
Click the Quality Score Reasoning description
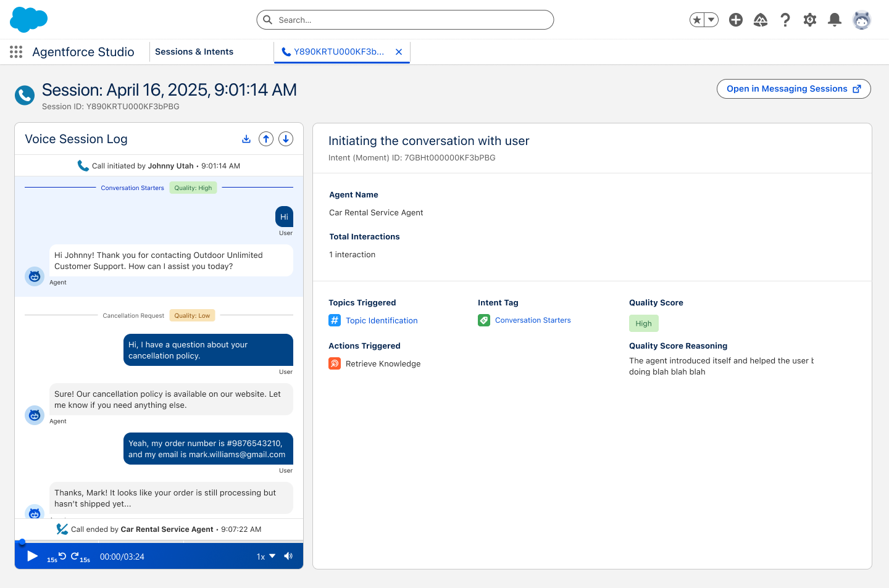(721, 366)
